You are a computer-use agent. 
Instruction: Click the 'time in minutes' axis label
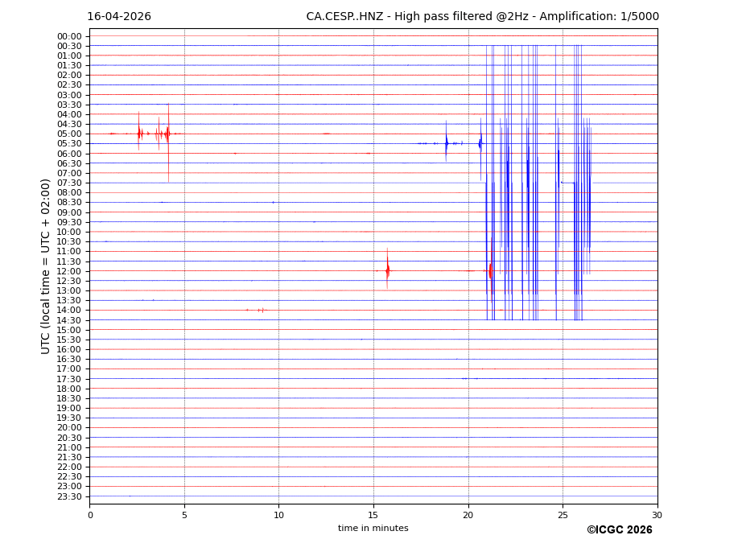click(373, 529)
